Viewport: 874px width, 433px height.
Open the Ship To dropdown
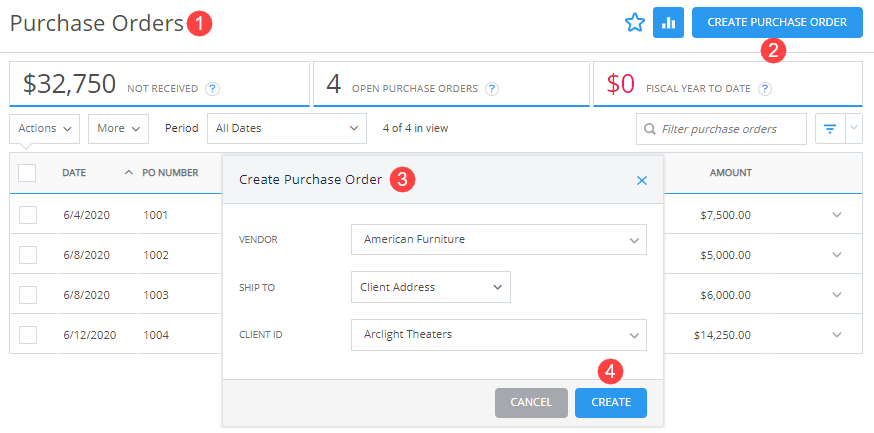click(x=431, y=288)
